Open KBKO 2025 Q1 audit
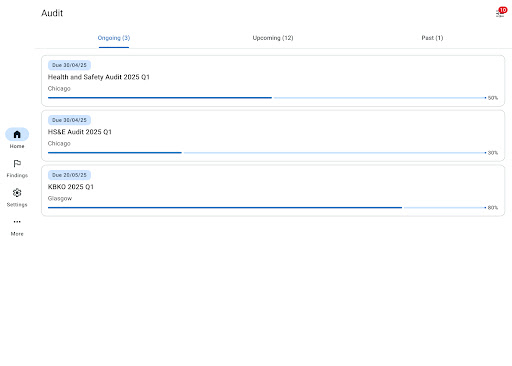This screenshot has width=512, height=366. pyautogui.click(x=273, y=191)
